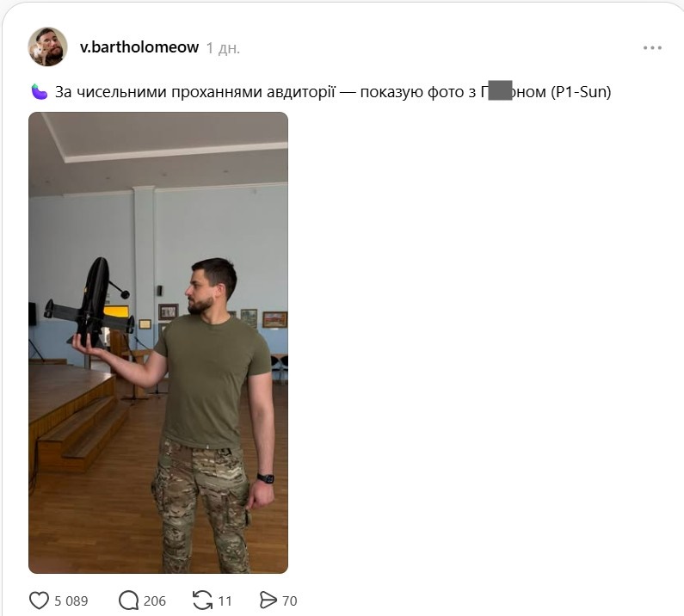Image resolution: width=684 pixels, height=616 pixels.
Task: Share the post with the paper plane icon
Action: [268, 601]
